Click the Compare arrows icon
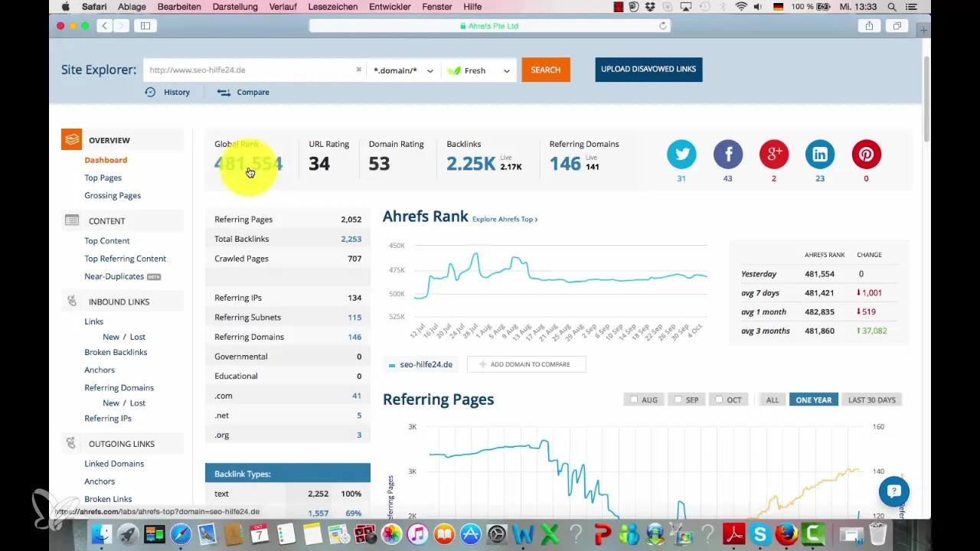980x551 pixels. tap(224, 92)
